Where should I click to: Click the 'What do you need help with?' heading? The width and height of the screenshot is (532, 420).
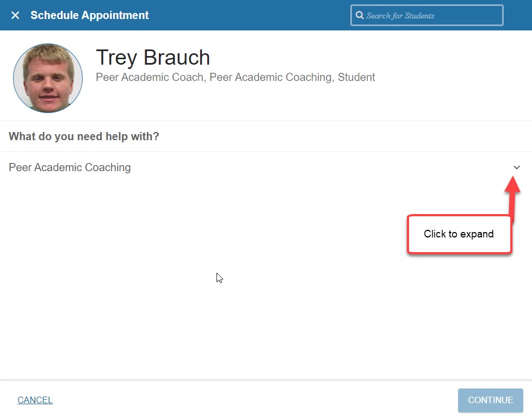pyautogui.click(x=84, y=136)
